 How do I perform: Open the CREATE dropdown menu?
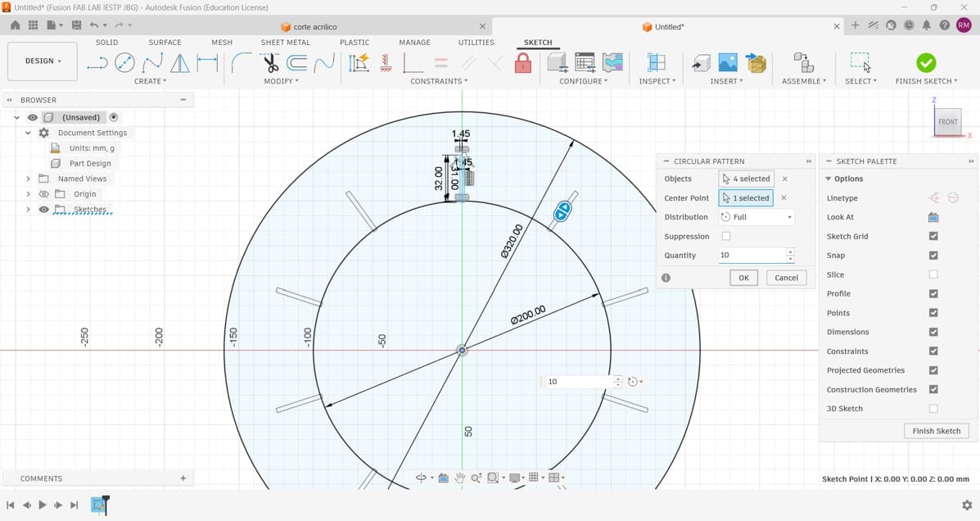150,81
